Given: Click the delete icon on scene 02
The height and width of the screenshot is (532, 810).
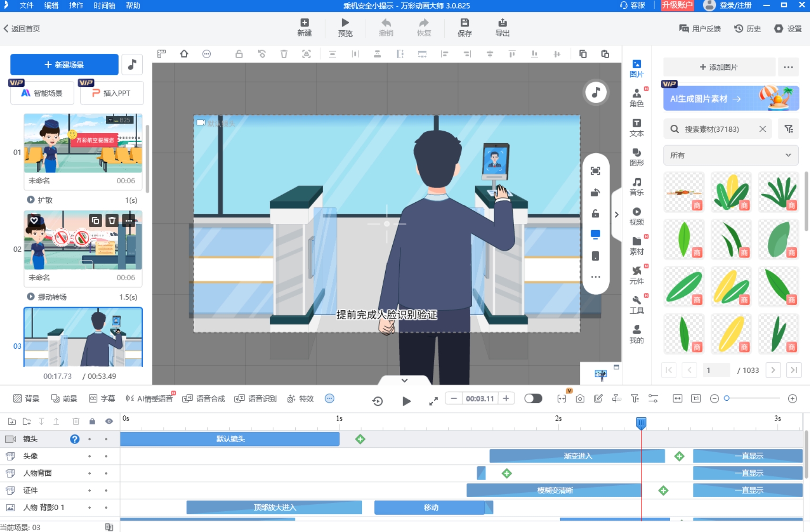Looking at the screenshot, I should [x=112, y=221].
